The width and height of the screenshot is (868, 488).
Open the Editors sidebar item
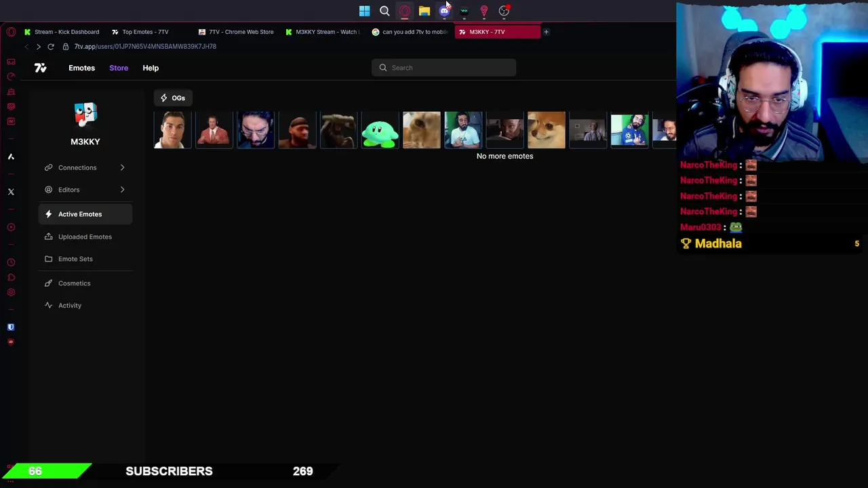point(85,190)
